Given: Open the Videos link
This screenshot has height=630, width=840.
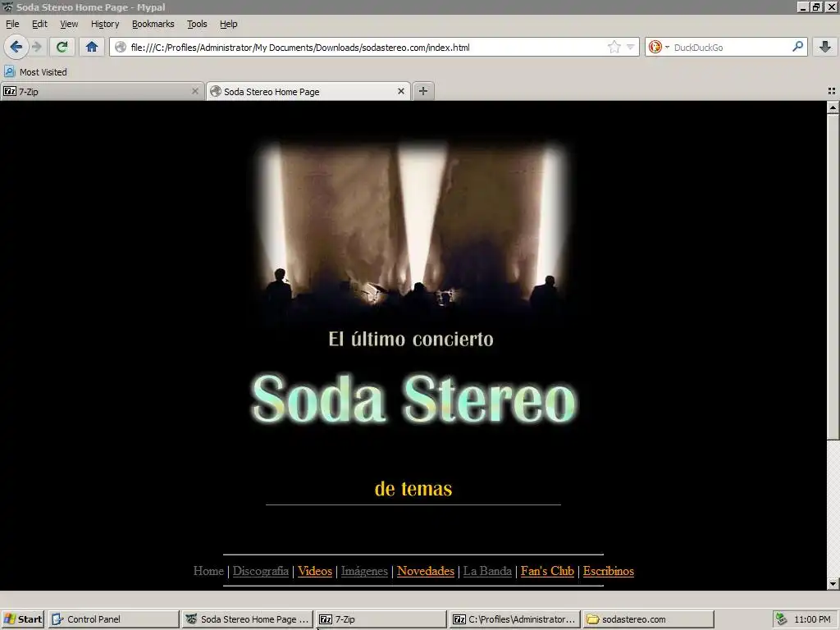Looking at the screenshot, I should pyautogui.click(x=315, y=571).
